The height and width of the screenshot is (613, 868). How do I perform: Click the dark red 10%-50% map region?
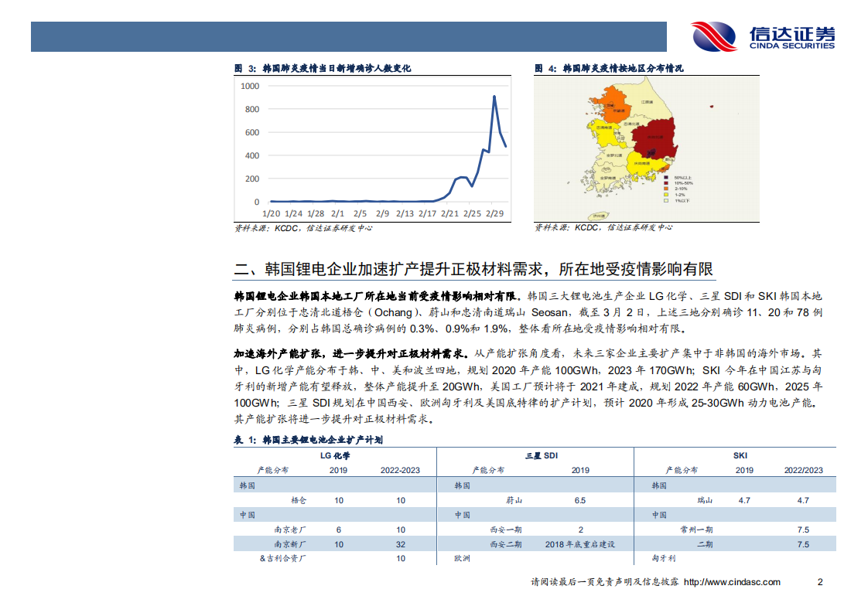point(654,137)
